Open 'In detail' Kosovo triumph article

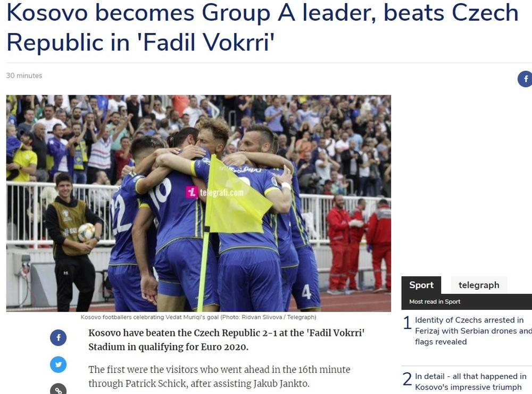click(x=471, y=382)
